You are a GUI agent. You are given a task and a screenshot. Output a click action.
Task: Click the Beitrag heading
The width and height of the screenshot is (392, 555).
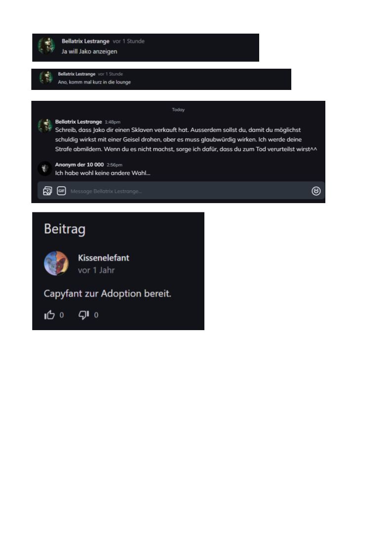click(x=65, y=229)
